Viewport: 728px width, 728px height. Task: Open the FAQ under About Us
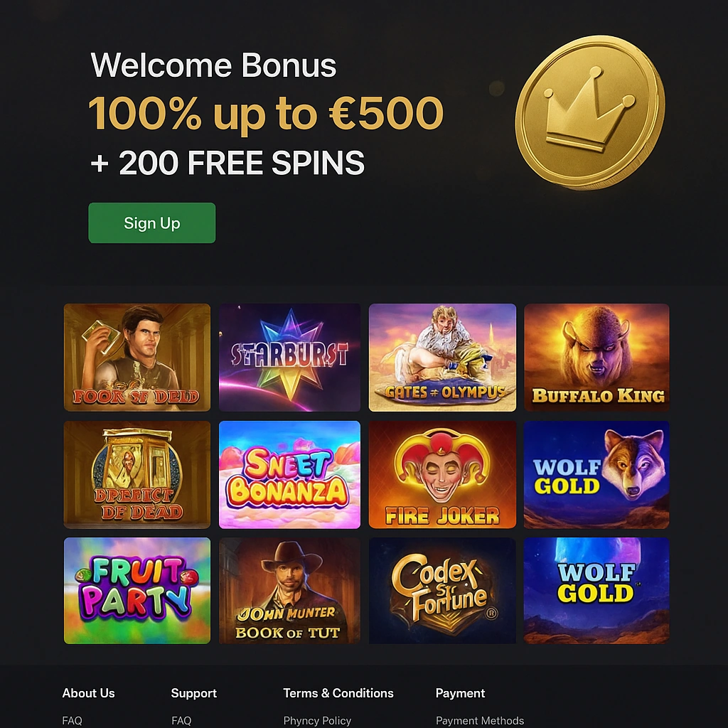pos(72,720)
